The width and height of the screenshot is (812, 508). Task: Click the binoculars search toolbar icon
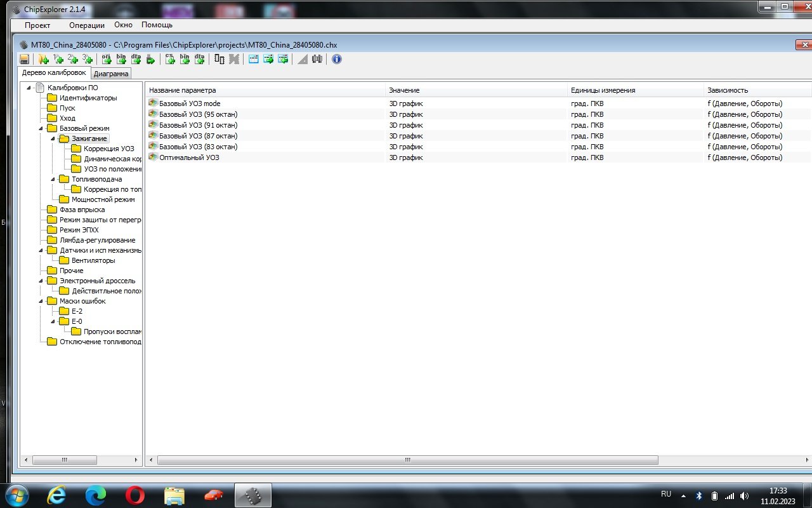coord(317,59)
